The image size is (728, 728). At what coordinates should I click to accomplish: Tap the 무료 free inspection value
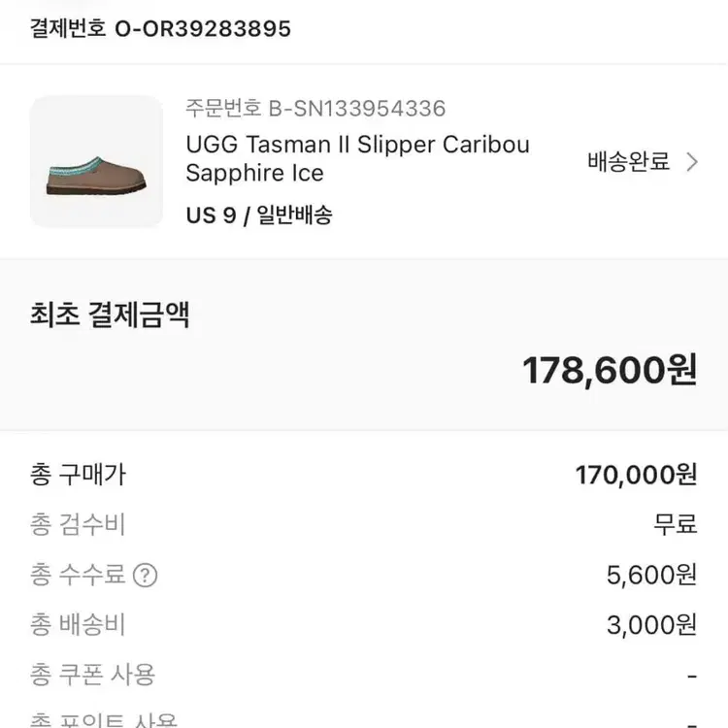point(675,525)
